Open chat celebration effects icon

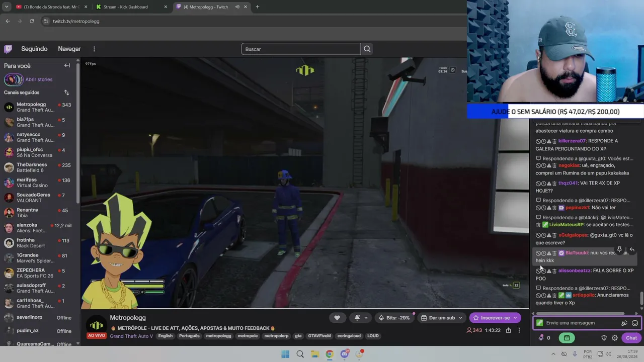tap(624, 323)
